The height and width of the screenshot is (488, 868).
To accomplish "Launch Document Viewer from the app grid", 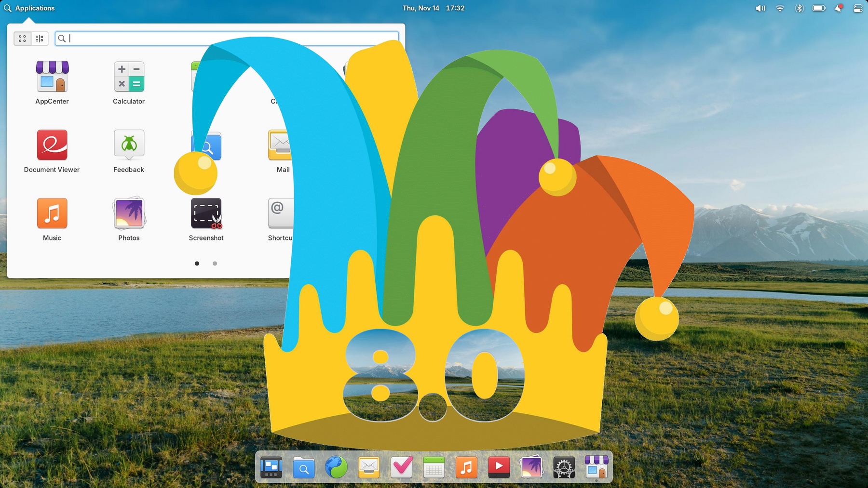I will click(52, 145).
